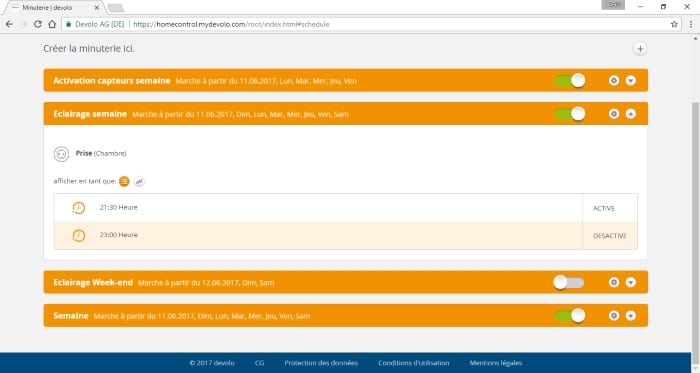The width and height of the screenshot is (700, 373).
Task: Expand the Semaine schedule
Action: [x=630, y=315]
